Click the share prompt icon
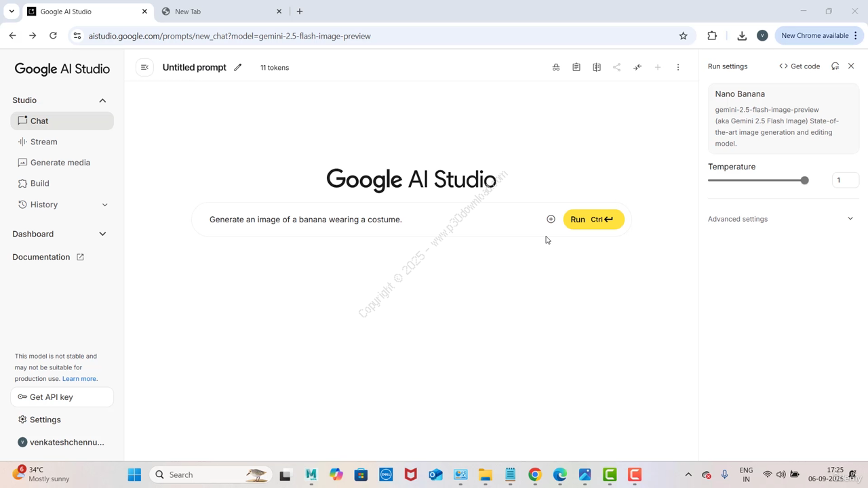868x488 pixels. click(x=617, y=67)
